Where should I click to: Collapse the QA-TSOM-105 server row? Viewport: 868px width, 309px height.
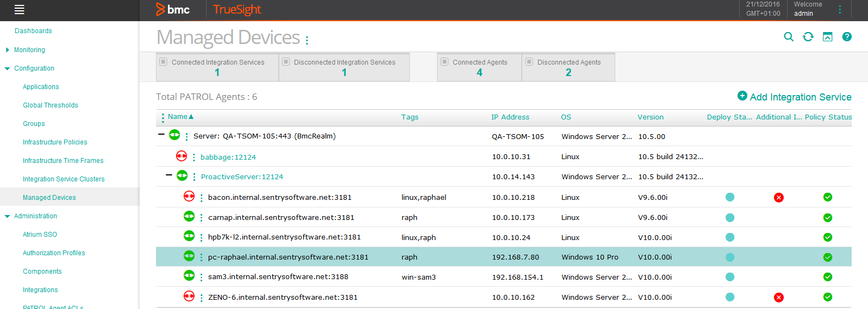(x=161, y=134)
